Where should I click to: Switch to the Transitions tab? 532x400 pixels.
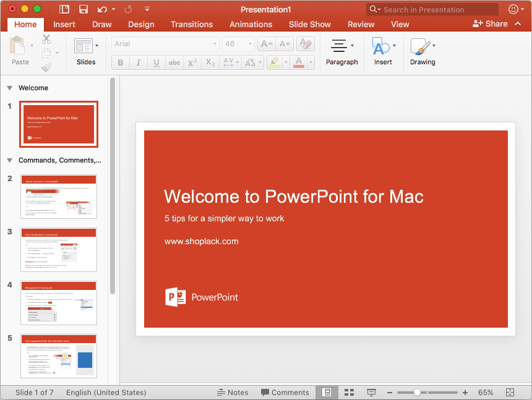click(x=192, y=24)
